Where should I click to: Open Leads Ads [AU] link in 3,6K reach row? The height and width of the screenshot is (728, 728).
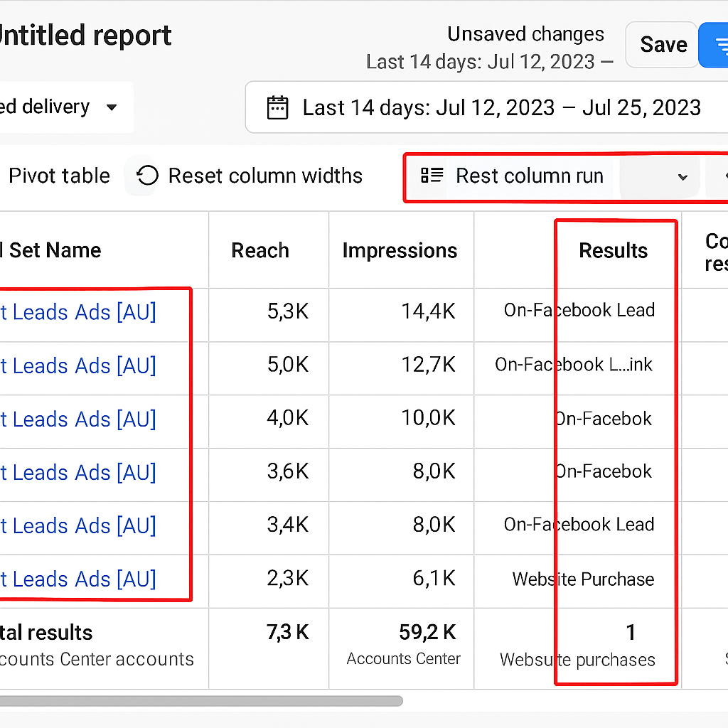78,473
